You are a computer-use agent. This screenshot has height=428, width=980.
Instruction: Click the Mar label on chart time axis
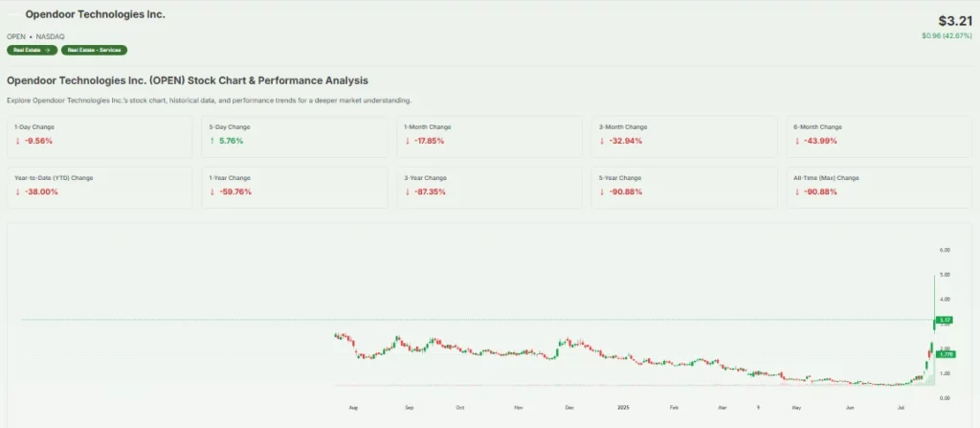723,407
